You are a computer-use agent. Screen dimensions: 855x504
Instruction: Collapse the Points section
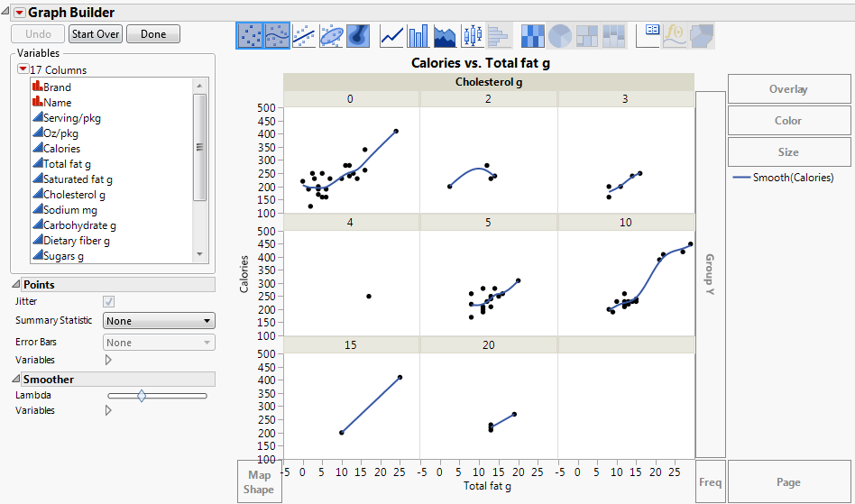pyautogui.click(x=16, y=284)
